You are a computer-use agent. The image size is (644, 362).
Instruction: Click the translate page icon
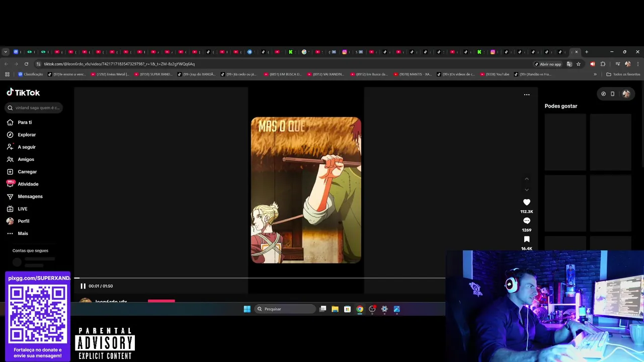click(569, 64)
